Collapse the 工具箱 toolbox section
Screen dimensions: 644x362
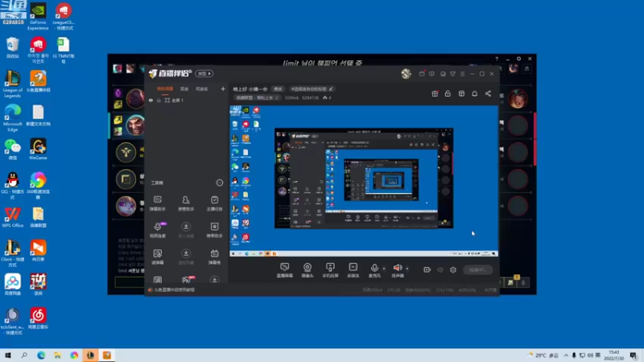219,183
